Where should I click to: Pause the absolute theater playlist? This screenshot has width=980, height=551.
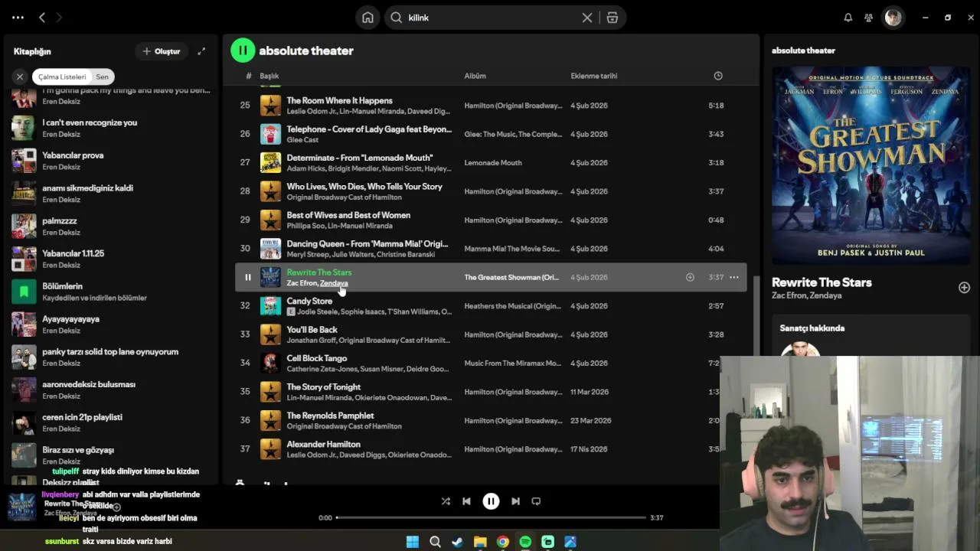click(243, 51)
